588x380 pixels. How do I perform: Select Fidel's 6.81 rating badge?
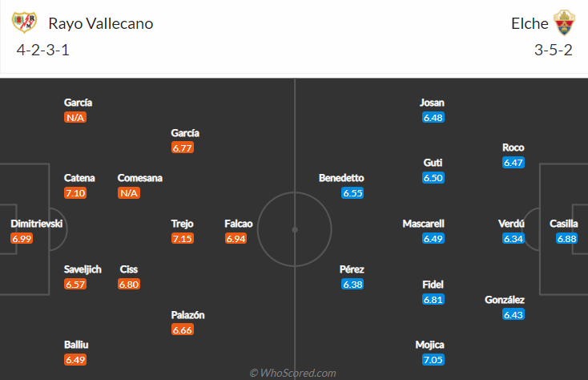point(433,299)
